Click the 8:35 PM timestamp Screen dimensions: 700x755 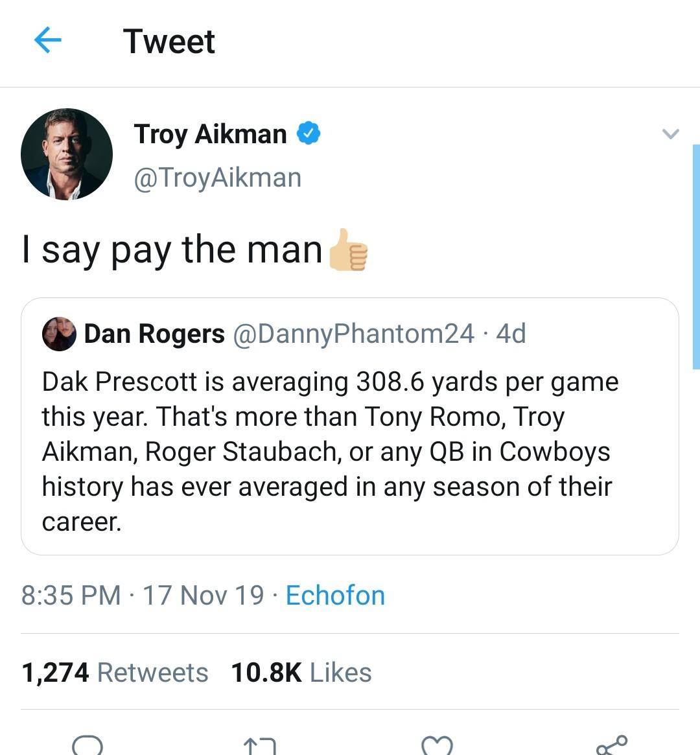tap(71, 595)
